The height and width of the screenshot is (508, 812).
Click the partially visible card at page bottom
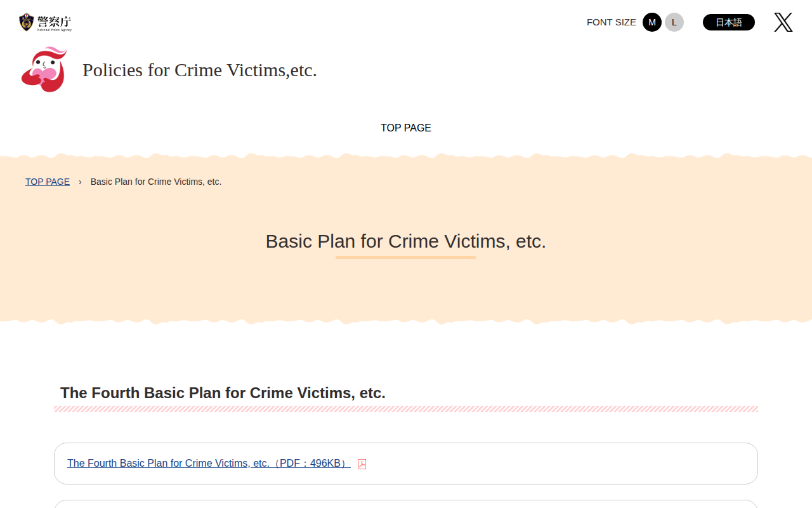click(x=405, y=504)
